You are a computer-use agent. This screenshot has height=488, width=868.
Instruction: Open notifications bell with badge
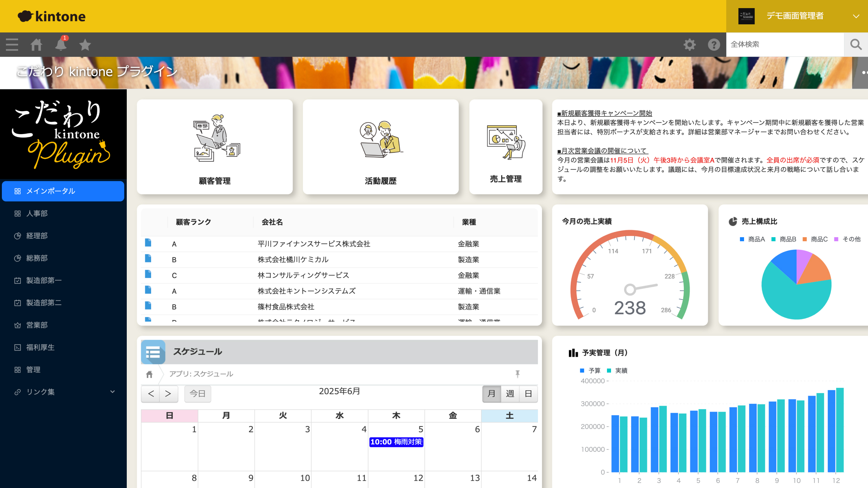coord(61,44)
